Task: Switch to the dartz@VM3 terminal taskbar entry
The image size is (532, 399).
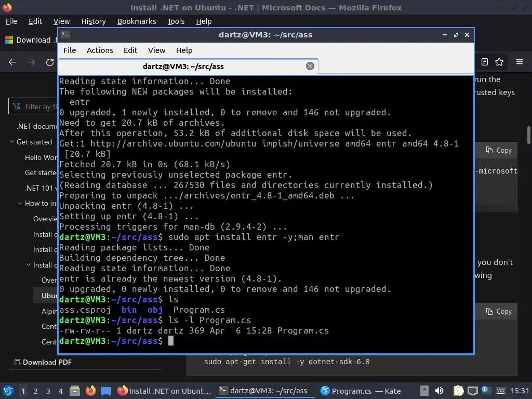Action: point(265,391)
